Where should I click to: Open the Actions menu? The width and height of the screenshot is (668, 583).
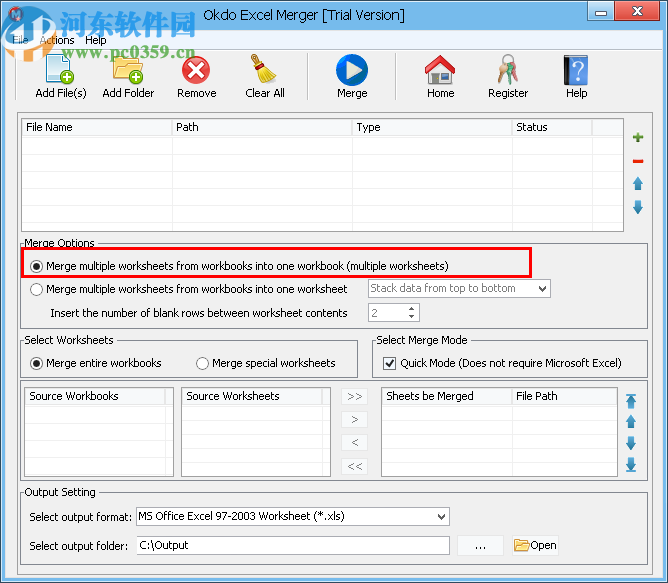[57, 40]
